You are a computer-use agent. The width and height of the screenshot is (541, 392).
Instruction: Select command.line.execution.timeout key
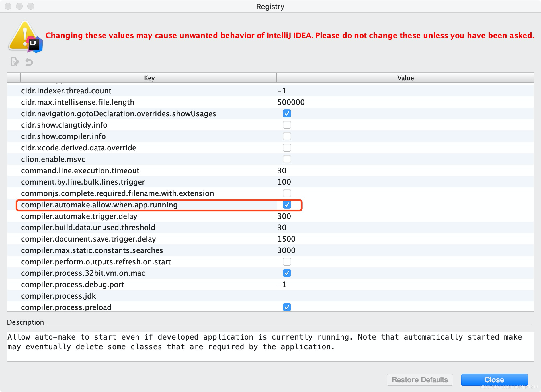tap(80, 170)
